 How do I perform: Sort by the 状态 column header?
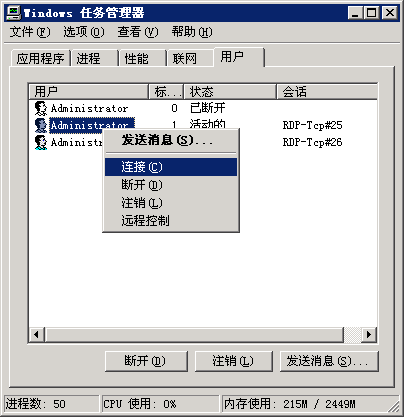[x=230, y=91]
